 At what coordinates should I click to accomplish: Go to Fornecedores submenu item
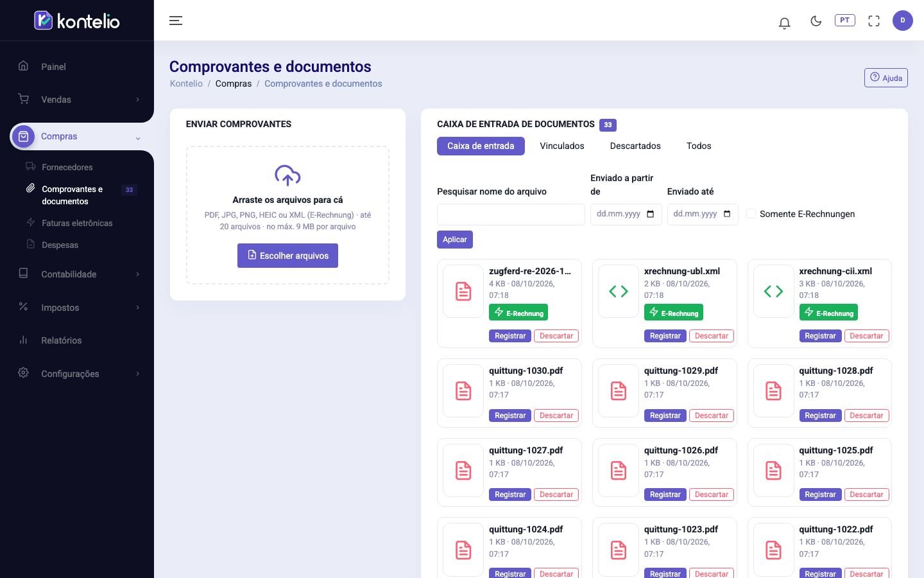pos(67,167)
